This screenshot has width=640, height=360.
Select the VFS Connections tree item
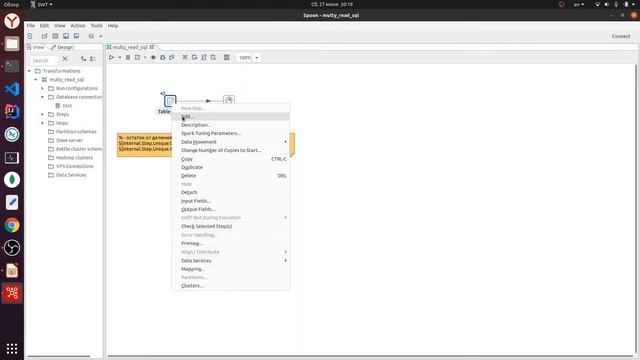(71, 166)
